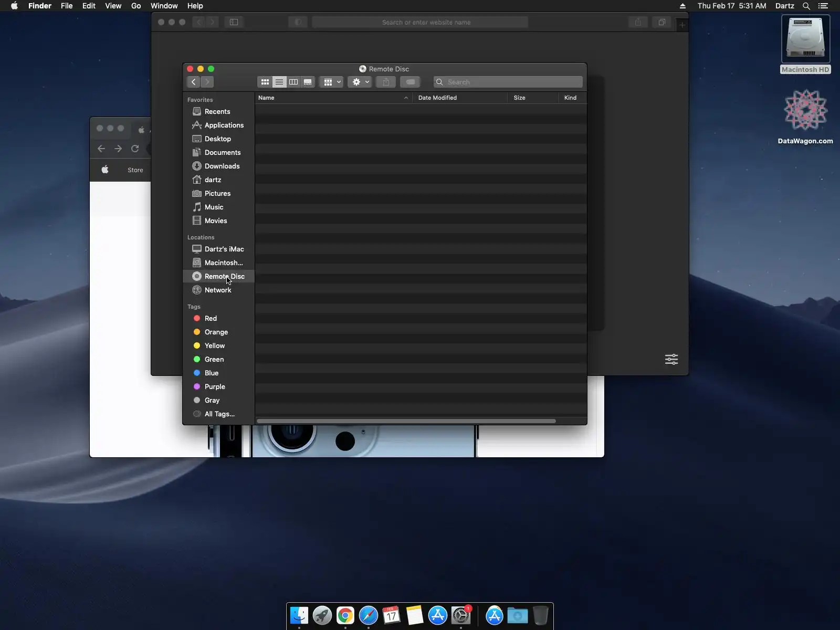Click the eject icon in the menu bar

(682, 6)
